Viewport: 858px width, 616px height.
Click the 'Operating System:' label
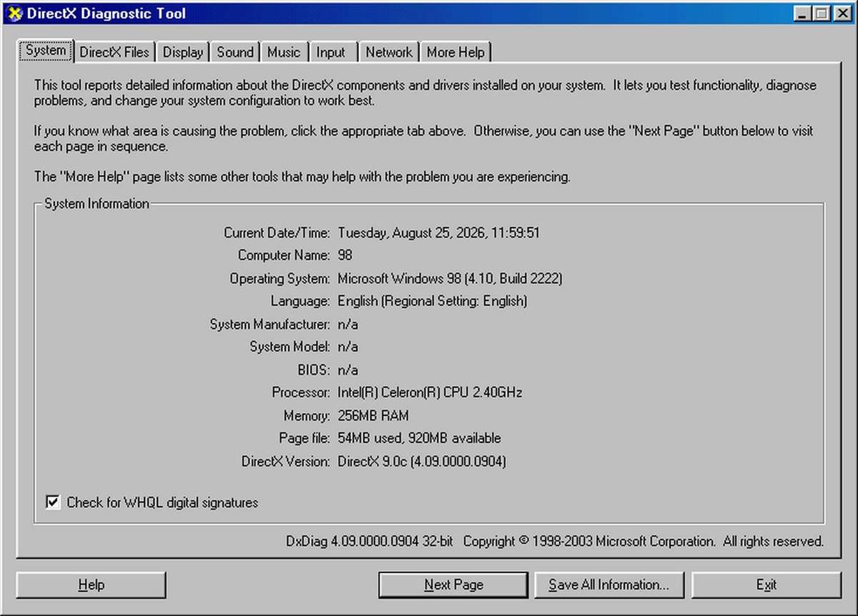[x=280, y=278]
